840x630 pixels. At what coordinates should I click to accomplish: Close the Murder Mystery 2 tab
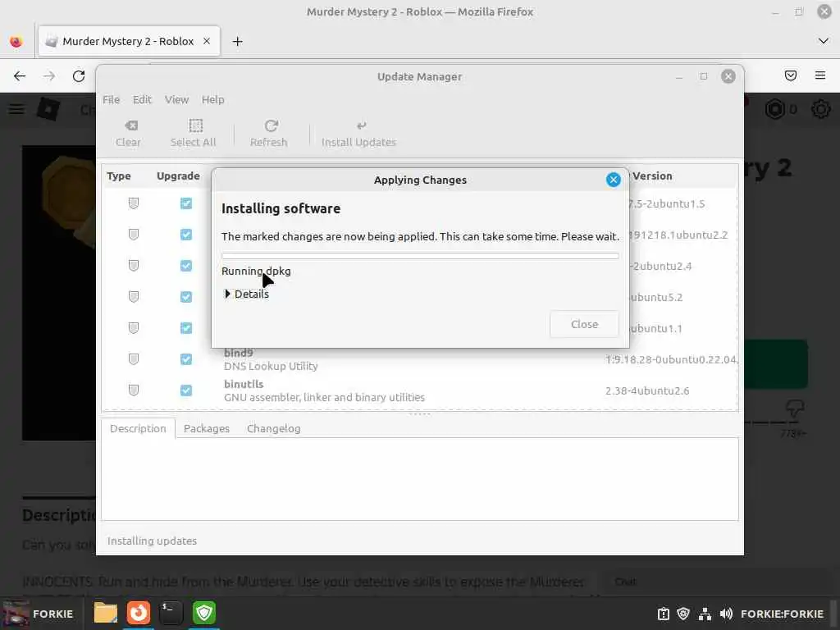click(207, 41)
